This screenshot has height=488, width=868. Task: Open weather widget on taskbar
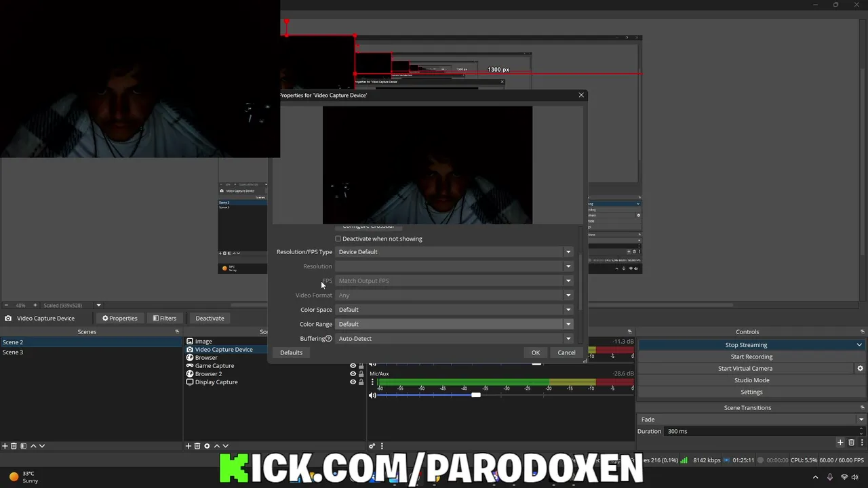(23, 477)
